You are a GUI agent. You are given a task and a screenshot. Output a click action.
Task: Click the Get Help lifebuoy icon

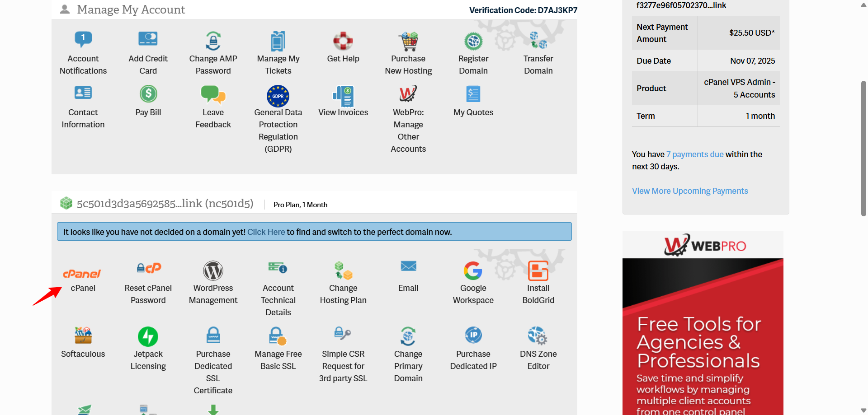coord(343,41)
